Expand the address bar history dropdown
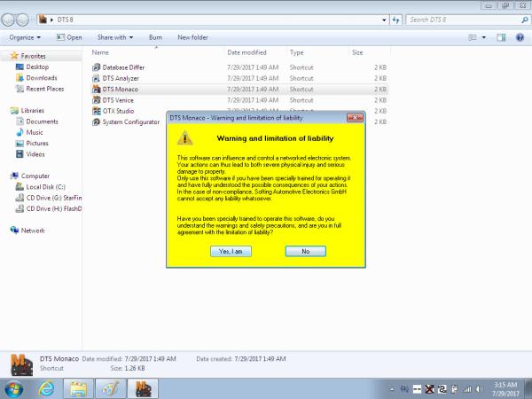 (384, 20)
